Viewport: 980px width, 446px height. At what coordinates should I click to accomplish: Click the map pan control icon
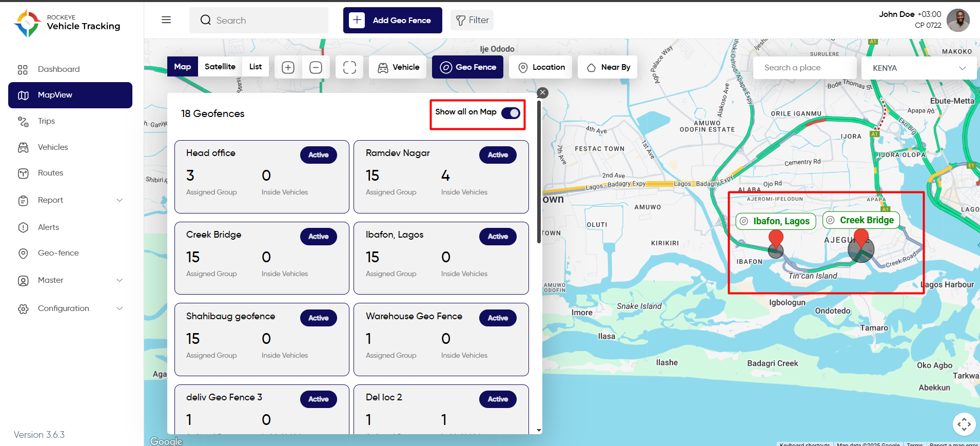tap(964, 424)
